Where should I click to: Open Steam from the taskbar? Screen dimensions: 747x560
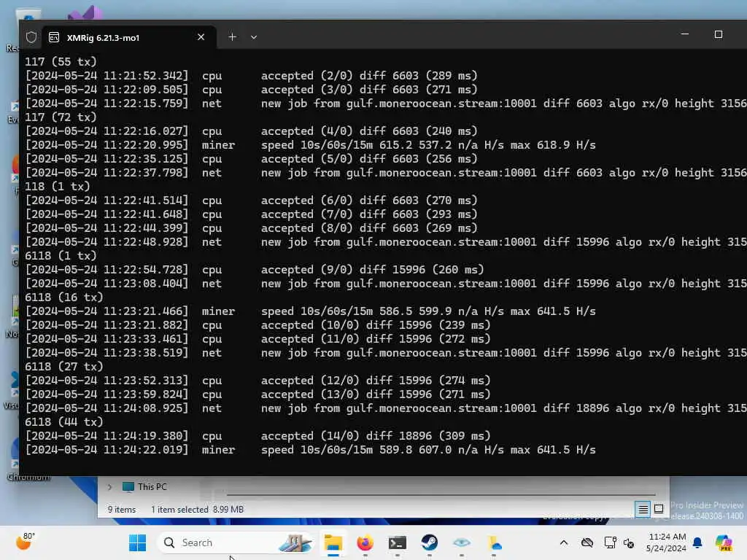429,542
